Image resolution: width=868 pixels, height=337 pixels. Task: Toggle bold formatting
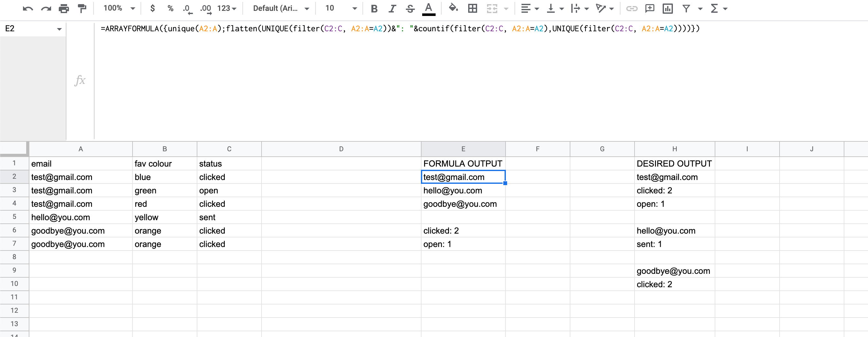(x=374, y=9)
